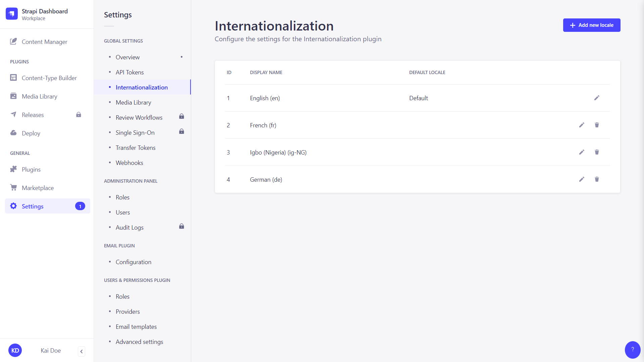Click the delete icon for German locale
Image resolution: width=644 pixels, height=362 pixels.
pyautogui.click(x=597, y=179)
